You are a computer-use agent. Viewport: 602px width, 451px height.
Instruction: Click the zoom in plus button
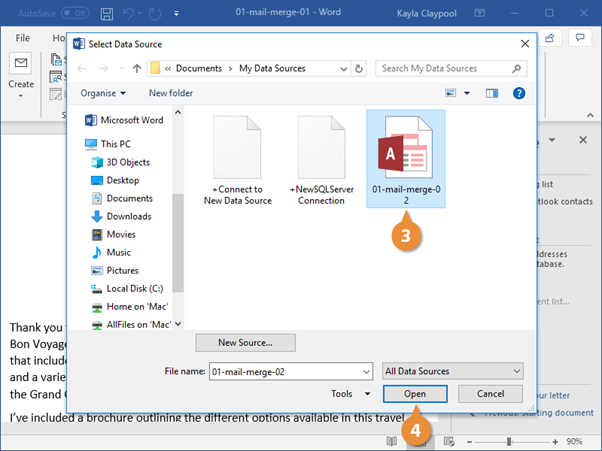555,442
